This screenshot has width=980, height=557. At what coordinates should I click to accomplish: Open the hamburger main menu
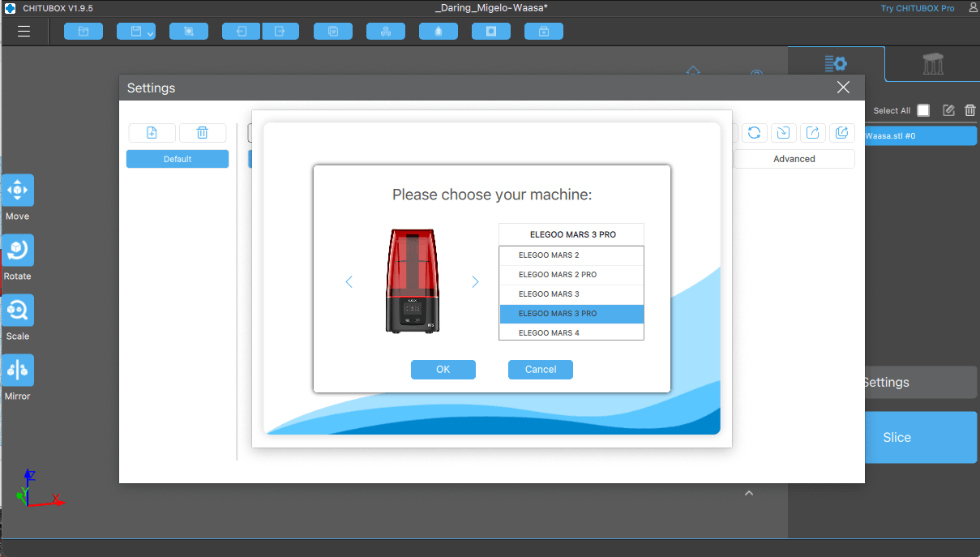pyautogui.click(x=24, y=32)
